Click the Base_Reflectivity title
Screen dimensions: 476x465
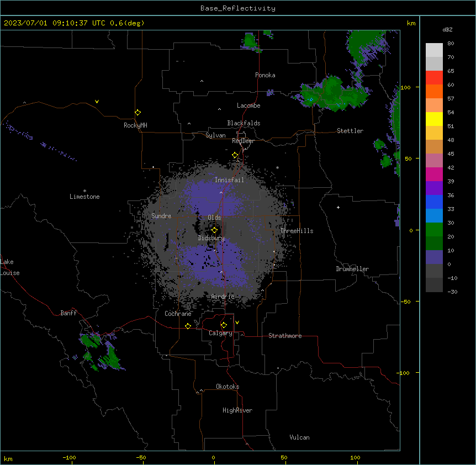point(238,8)
